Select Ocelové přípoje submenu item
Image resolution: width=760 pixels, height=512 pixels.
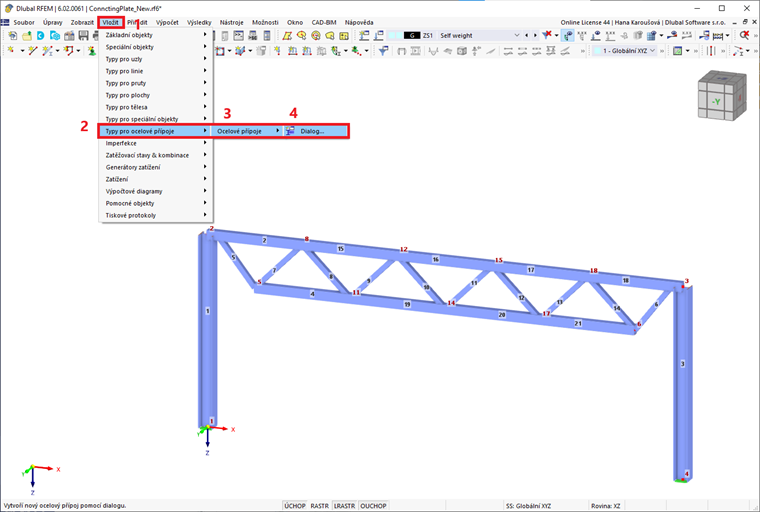coord(248,131)
